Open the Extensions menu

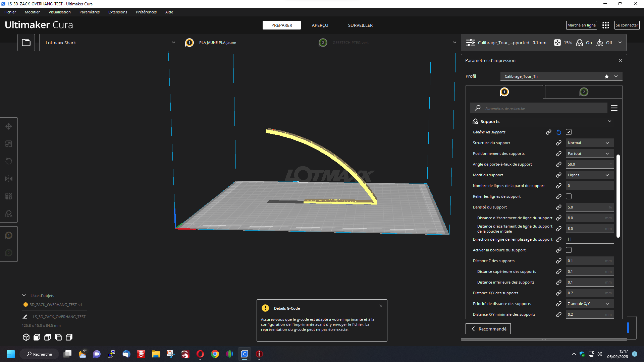118,12
